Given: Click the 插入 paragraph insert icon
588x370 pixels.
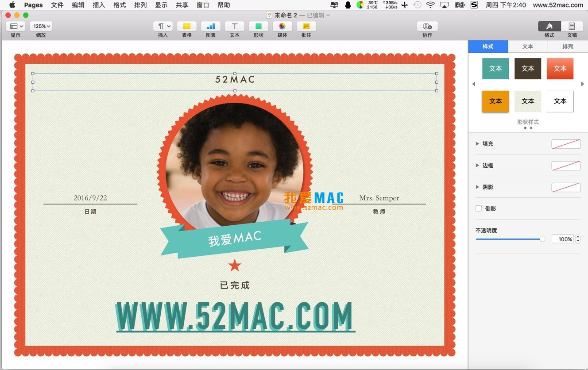Looking at the screenshot, I should [163, 26].
